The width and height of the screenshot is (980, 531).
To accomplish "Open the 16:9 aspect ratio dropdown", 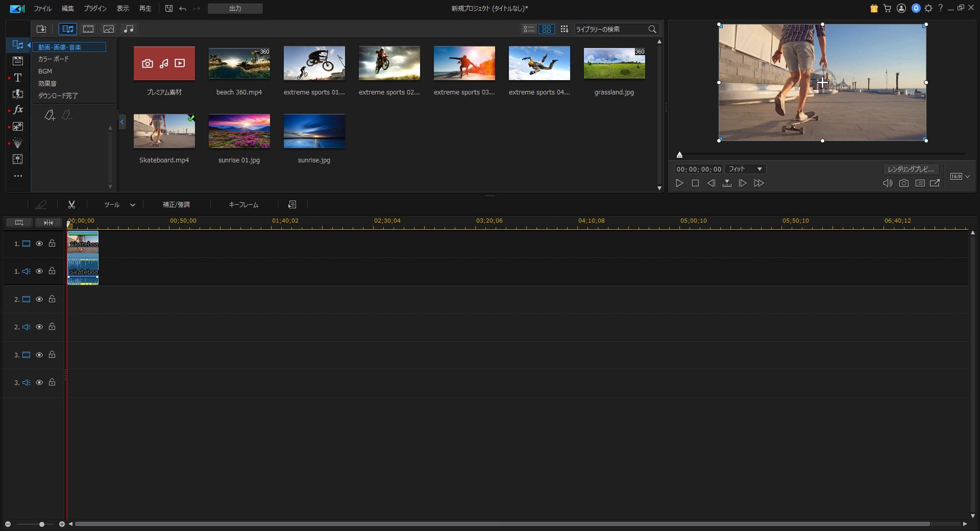I will (960, 177).
